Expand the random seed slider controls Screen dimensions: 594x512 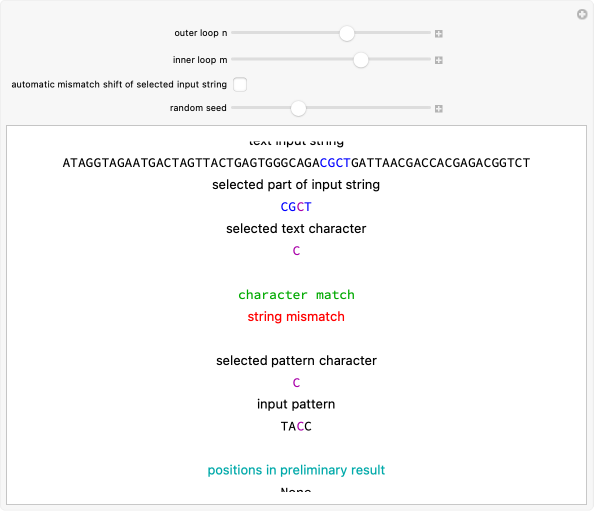439,109
